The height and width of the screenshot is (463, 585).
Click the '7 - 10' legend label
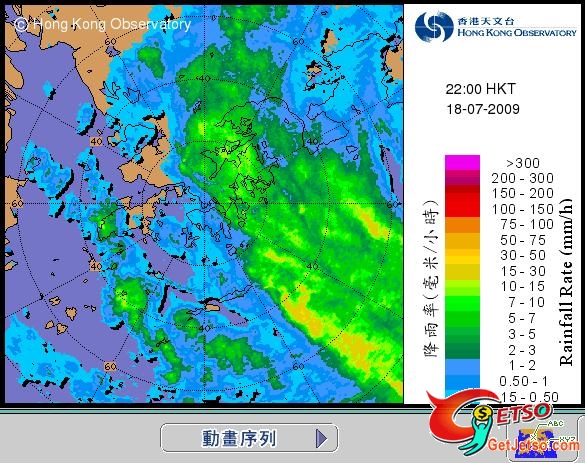point(526,302)
